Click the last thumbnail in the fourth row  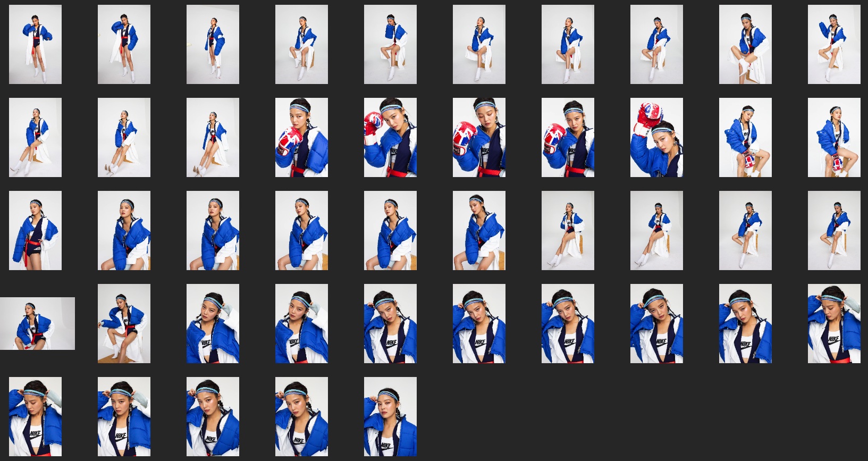point(834,323)
